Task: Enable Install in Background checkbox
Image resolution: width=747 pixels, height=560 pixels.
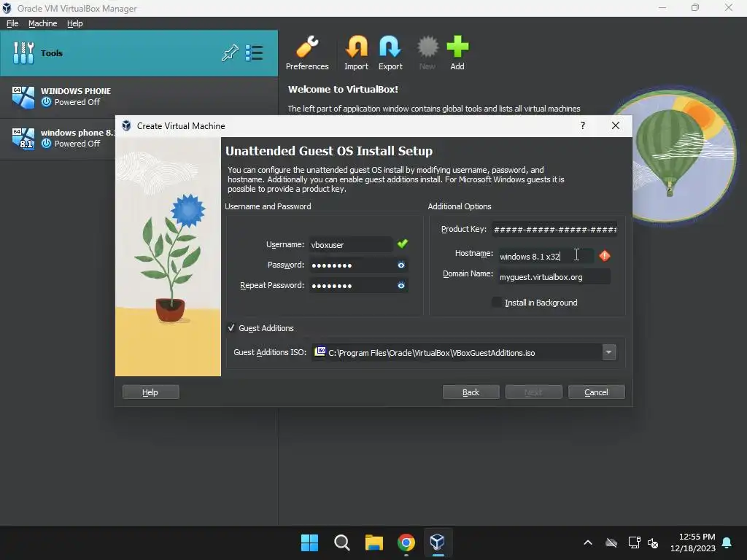Action: click(x=496, y=303)
